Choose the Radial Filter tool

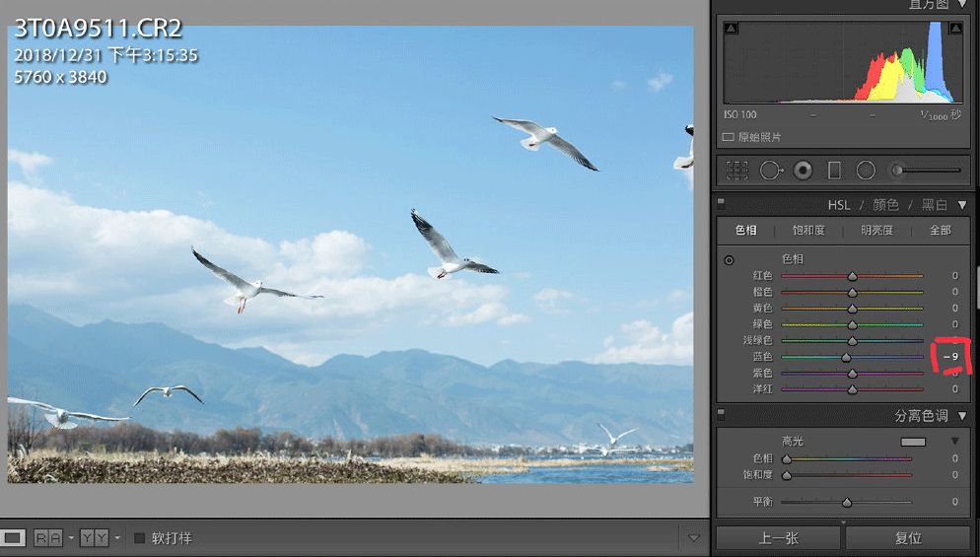click(866, 171)
